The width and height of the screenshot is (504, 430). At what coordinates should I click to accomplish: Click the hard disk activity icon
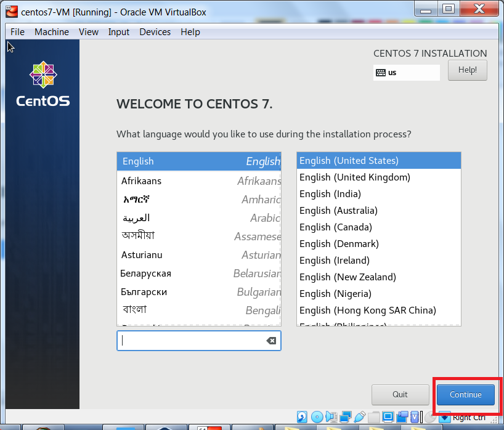pos(302,417)
